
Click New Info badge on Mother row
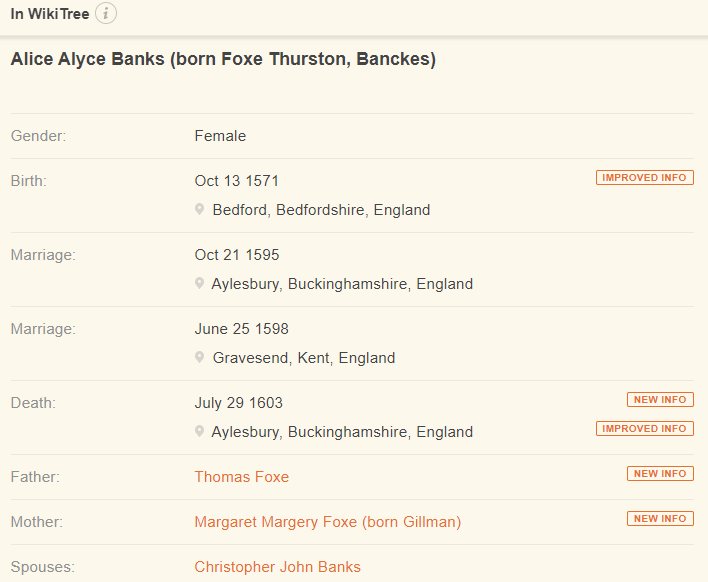pyautogui.click(x=660, y=518)
